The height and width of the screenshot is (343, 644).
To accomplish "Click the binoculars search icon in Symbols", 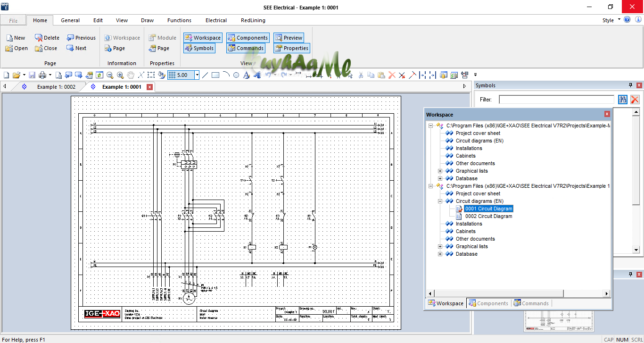I will click(623, 100).
